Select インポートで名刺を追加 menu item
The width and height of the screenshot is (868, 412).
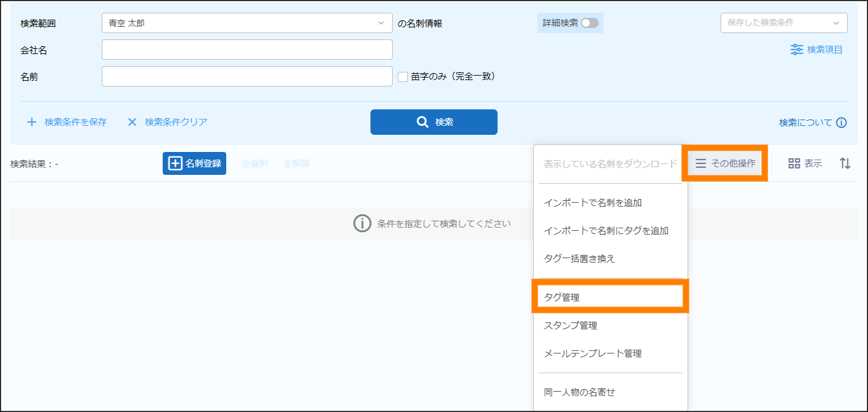pos(593,203)
